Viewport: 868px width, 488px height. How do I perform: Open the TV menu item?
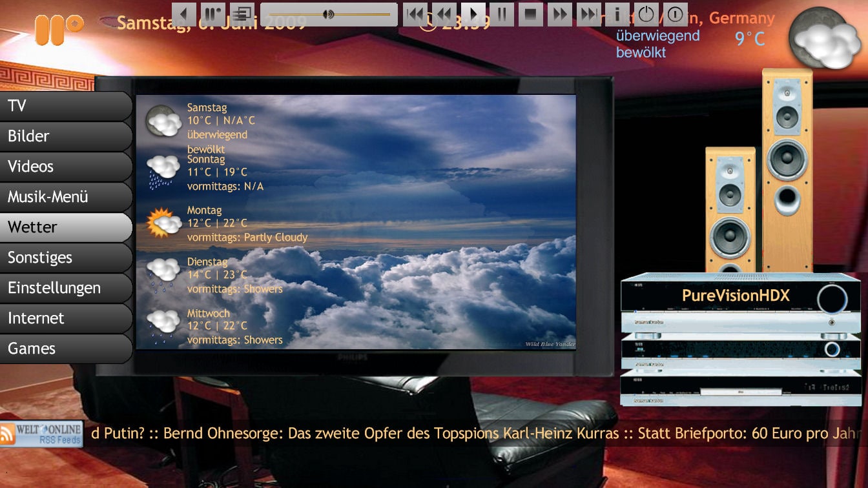point(66,106)
